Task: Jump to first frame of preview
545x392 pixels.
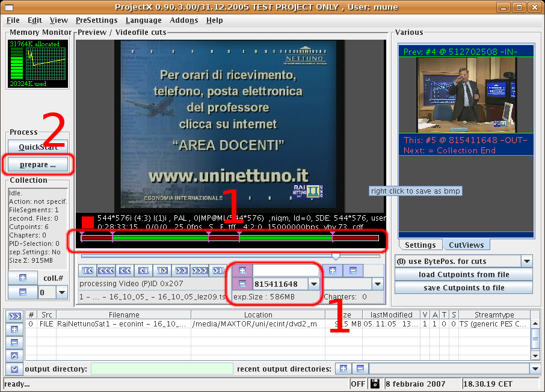Action: (x=88, y=271)
